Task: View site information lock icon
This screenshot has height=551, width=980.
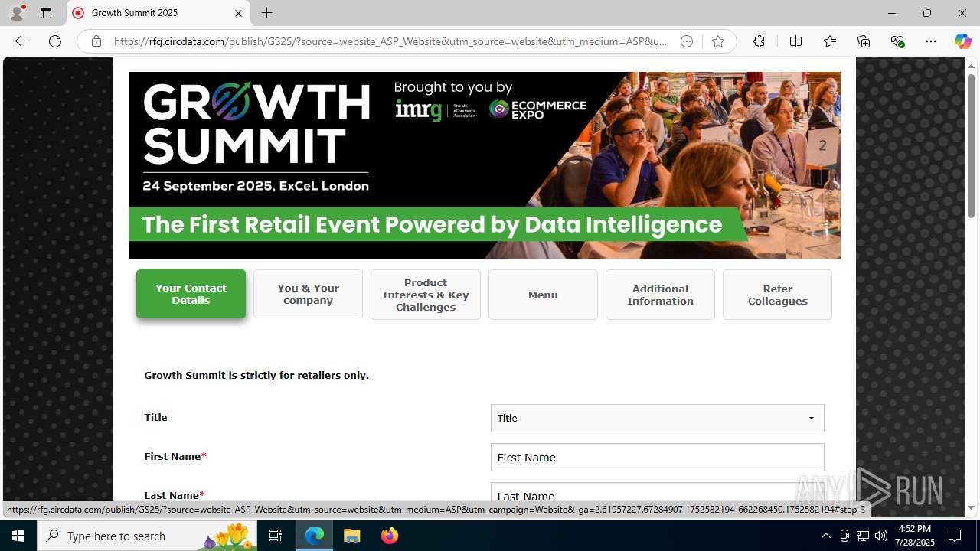Action: (x=96, y=41)
